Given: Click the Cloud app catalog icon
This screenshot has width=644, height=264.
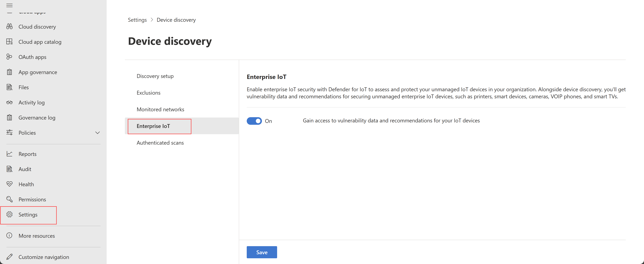Looking at the screenshot, I should tap(10, 41).
